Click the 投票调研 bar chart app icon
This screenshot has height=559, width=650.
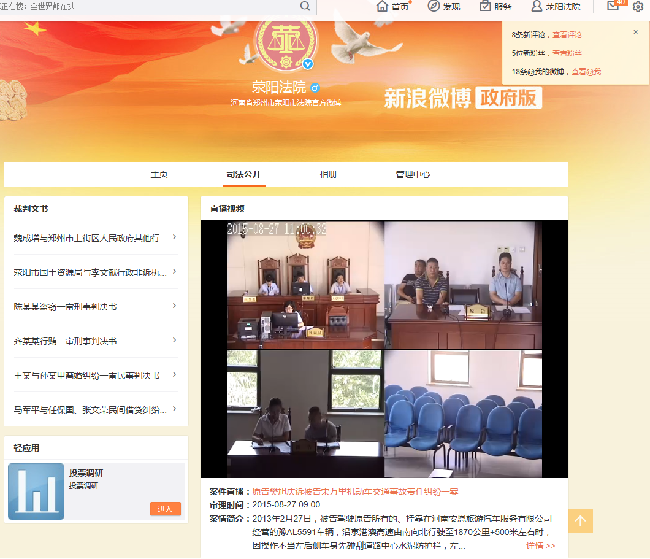pyautogui.click(x=36, y=491)
